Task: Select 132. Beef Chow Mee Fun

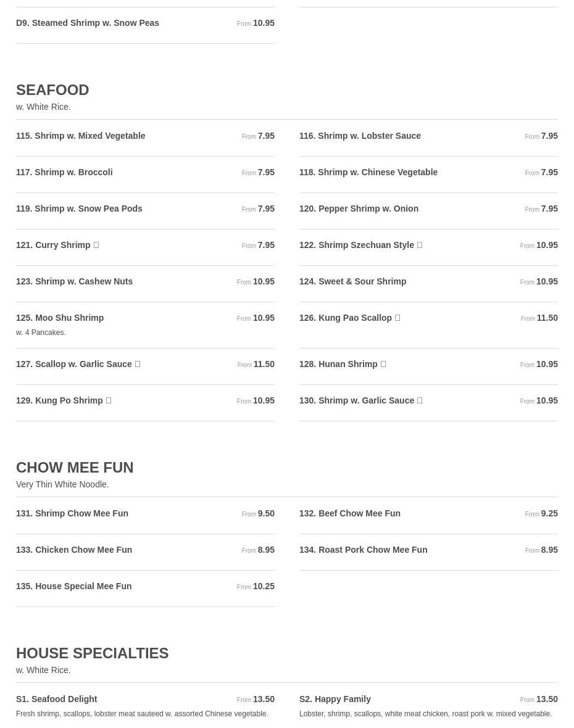Action: (428, 515)
